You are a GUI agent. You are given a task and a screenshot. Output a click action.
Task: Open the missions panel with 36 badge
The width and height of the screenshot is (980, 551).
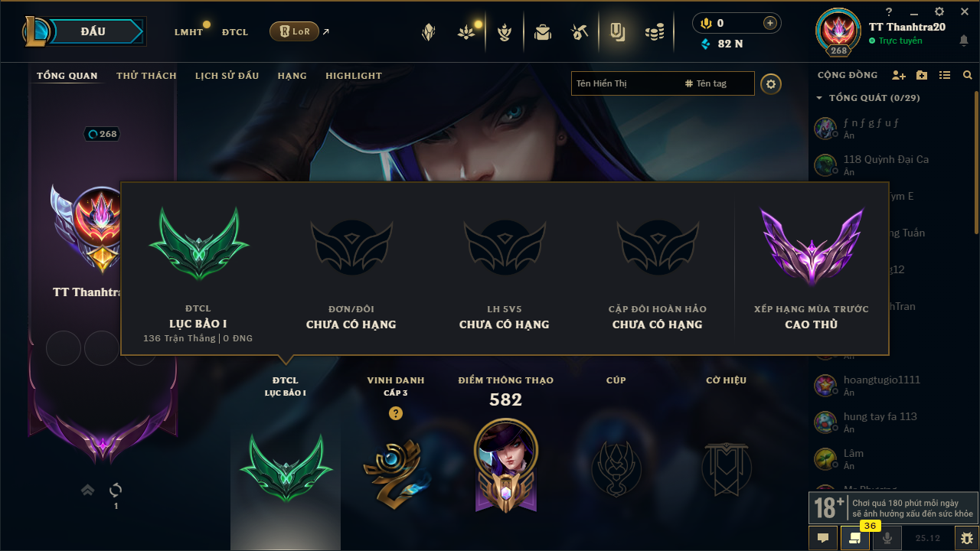854,538
